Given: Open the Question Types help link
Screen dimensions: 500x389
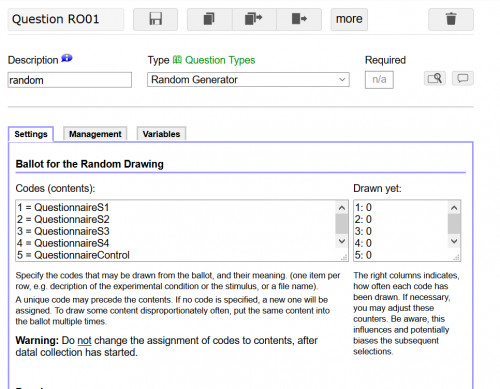Looking at the screenshot, I should tap(220, 60).
